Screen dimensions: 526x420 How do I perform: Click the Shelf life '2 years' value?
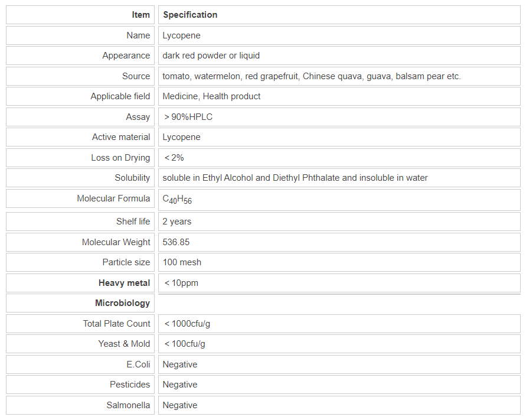[x=177, y=222]
